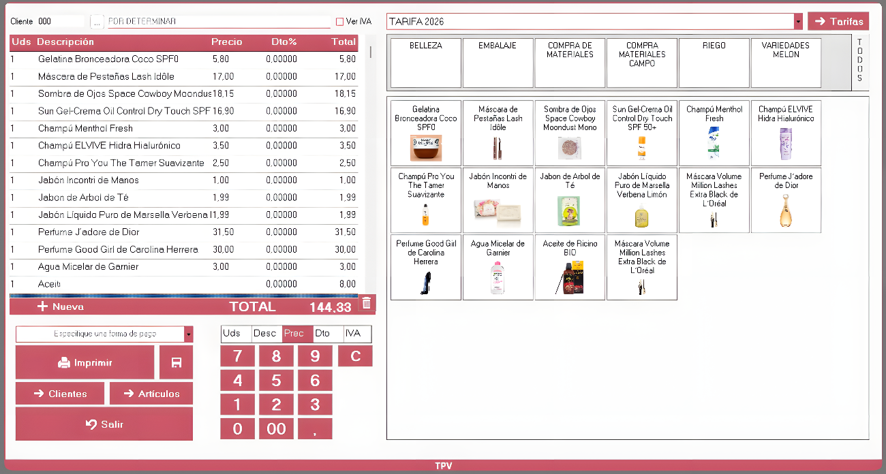Viewport: 886px width, 474px height.
Task: Click the trash icon beside the total
Action: tap(366, 304)
